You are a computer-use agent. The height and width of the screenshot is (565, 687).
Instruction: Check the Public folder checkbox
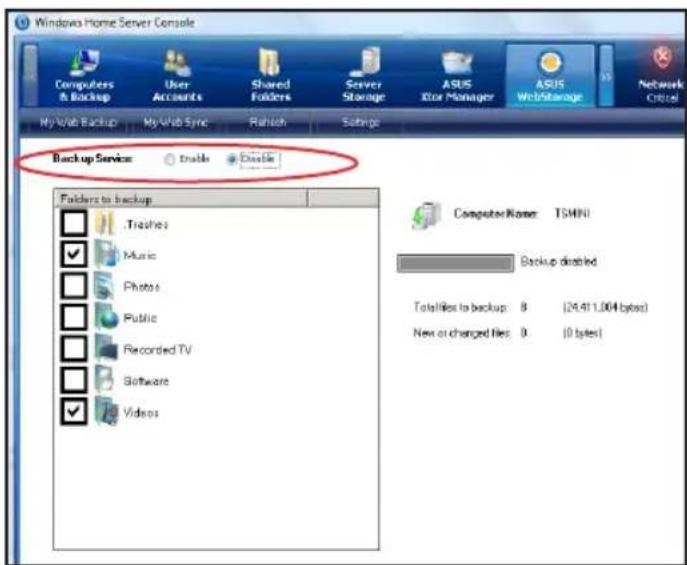(74, 317)
